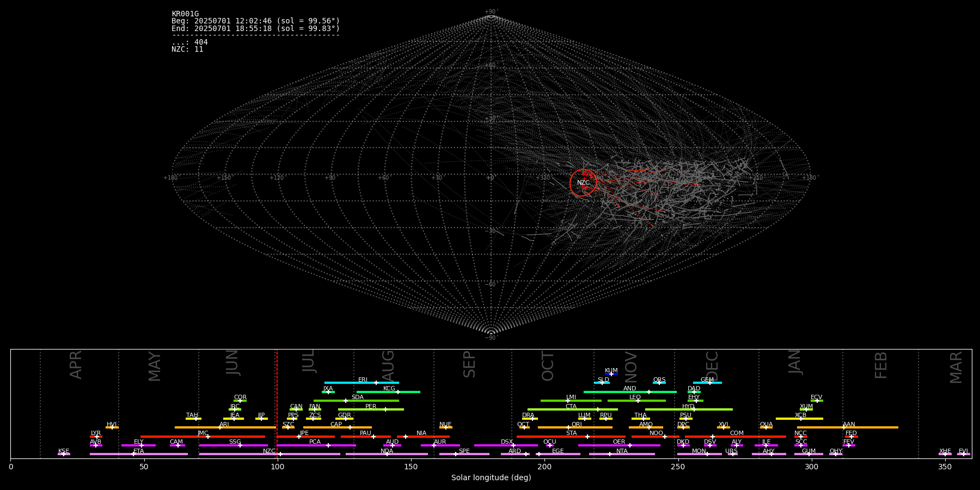
Task: Click the ARI orange activity bar
Action: (x=225, y=427)
